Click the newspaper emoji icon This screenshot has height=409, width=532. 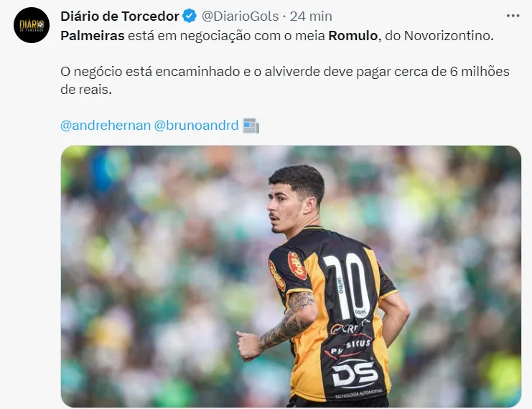[x=251, y=126]
